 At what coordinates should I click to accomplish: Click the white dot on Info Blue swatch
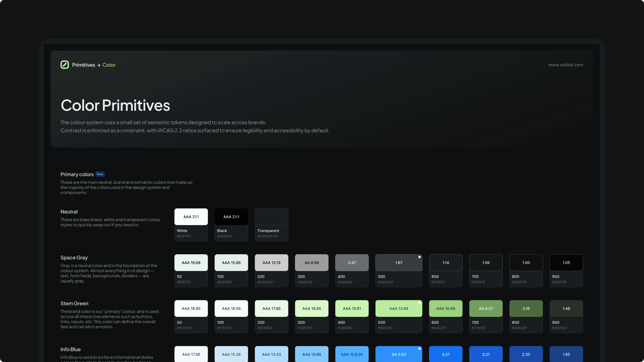pyautogui.click(x=419, y=349)
